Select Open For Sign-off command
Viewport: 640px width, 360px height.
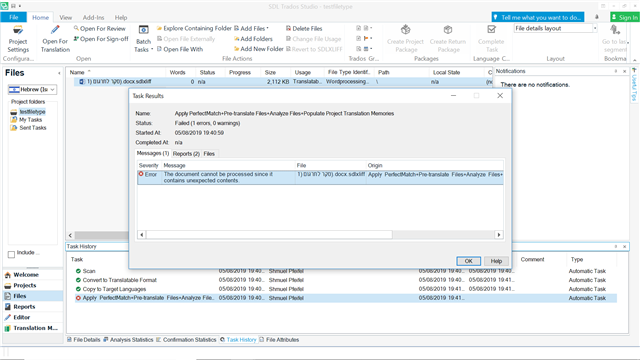(101, 39)
